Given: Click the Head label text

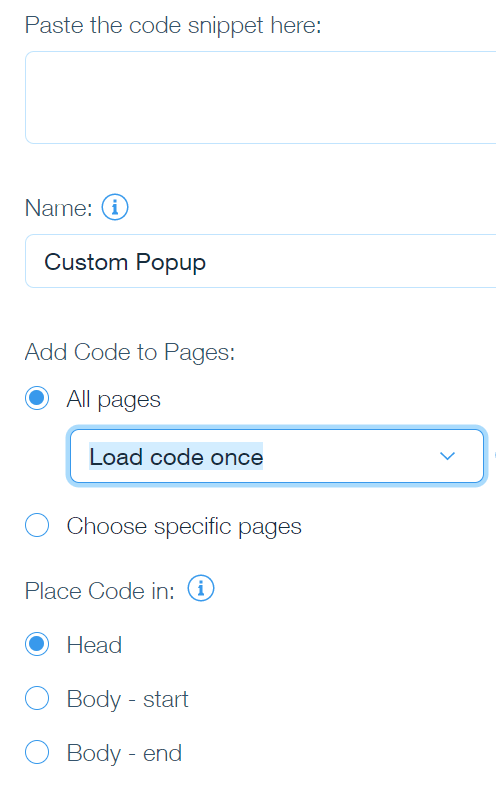Looking at the screenshot, I should (x=94, y=645).
